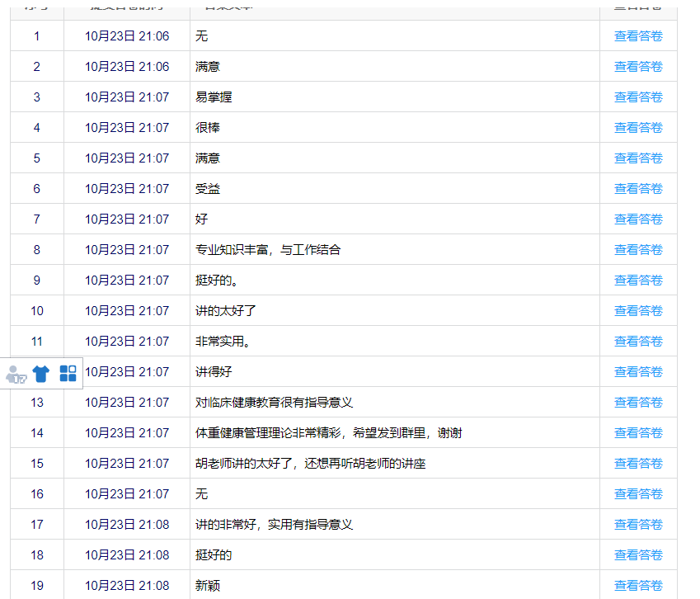Click the 10月23日 21:08 time in row 18

(x=127, y=555)
